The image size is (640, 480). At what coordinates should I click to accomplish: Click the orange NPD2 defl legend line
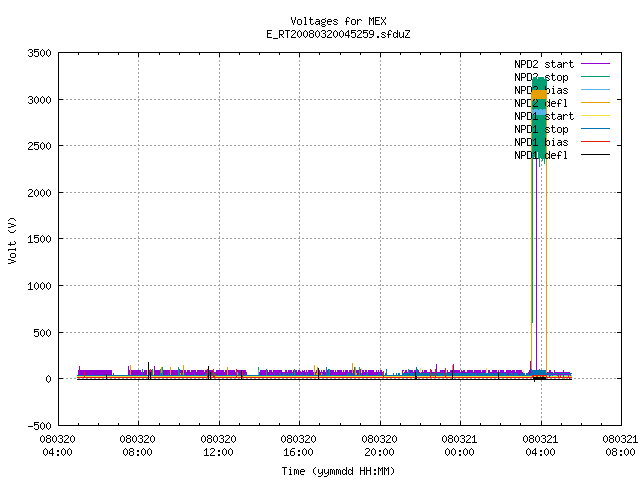point(595,103)
